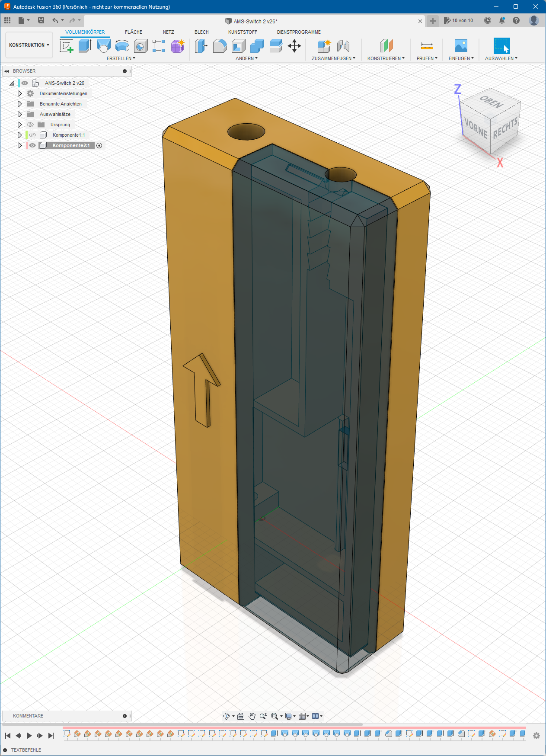This screenshot has width=546, height=756.
Task: Click the Fillet tool in Ändern
Action: click(220, 46)
